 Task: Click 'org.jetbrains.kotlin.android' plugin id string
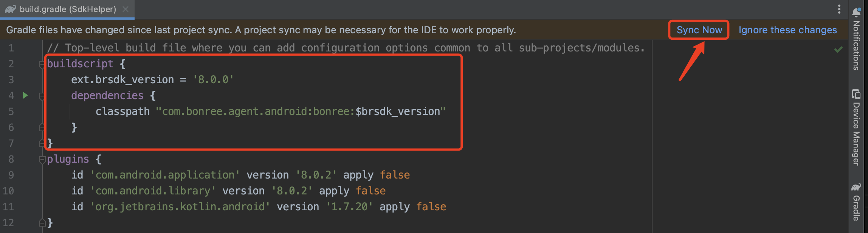(x=180, y=207)
